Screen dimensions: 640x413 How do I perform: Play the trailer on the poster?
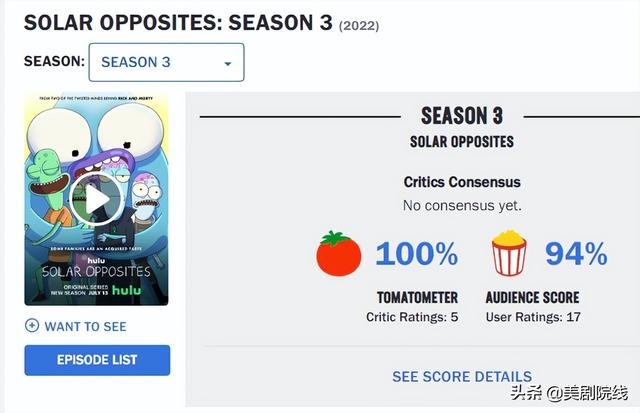pos(96,199)
